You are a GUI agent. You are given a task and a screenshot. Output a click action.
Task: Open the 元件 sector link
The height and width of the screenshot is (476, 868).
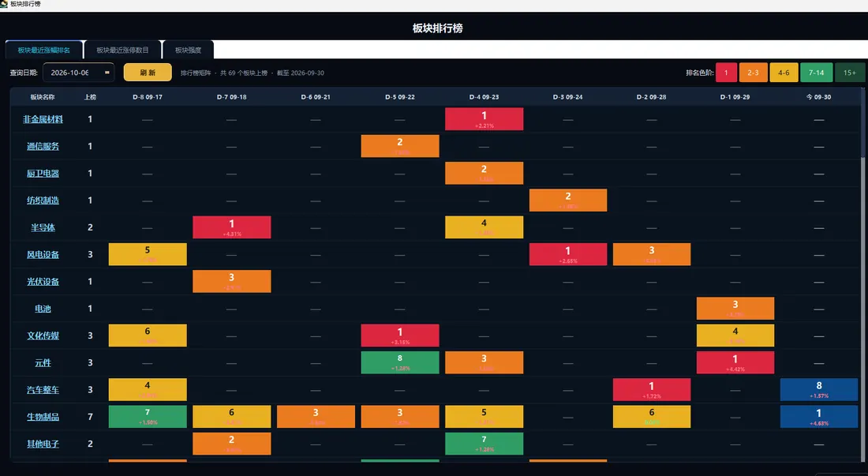tap(43, 363)
